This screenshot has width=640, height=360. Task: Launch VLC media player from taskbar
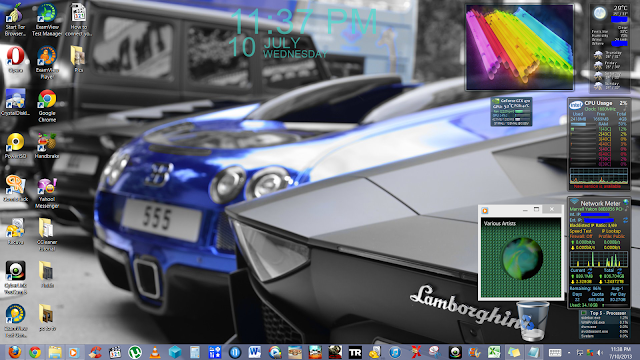click(x=155, y=352)
